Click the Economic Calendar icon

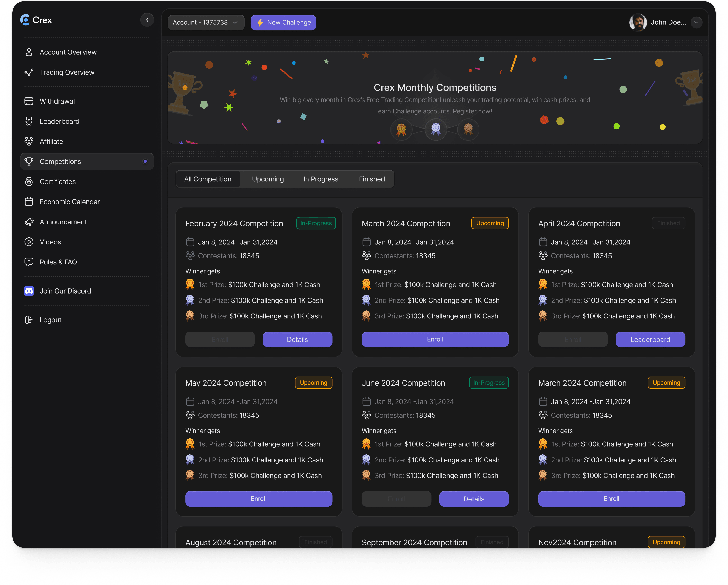pyautogui.click(x=29, y=202)
